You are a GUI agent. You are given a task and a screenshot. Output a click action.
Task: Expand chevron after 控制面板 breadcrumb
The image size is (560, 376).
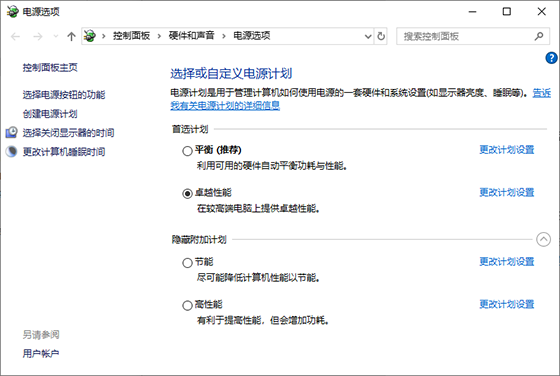tap(159, 36)
